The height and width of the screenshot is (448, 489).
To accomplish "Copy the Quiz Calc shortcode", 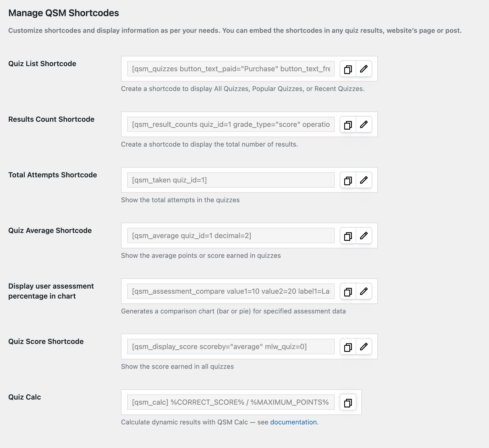I will 348,402.
